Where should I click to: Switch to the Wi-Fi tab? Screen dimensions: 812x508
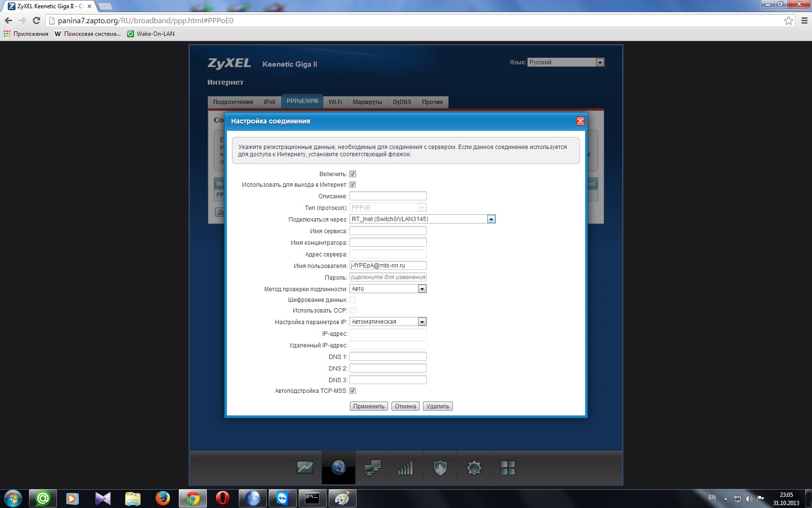click(x=335, y=102)
